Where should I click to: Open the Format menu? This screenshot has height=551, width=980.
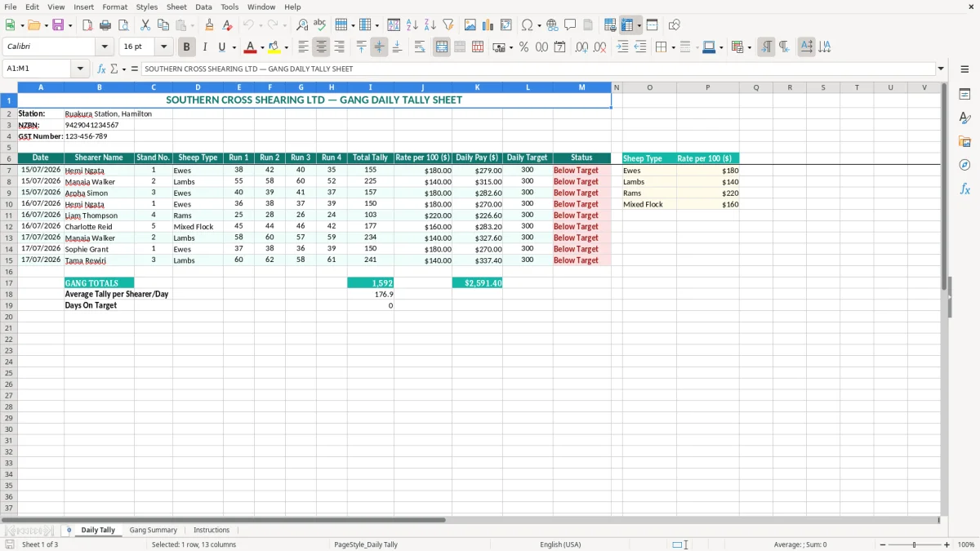point(115,7)
